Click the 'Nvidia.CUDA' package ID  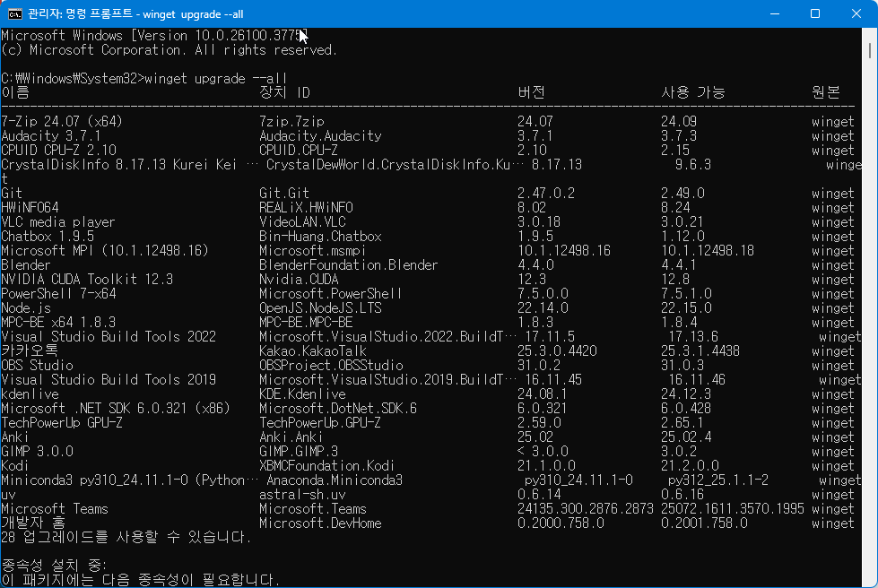point(299,280)
